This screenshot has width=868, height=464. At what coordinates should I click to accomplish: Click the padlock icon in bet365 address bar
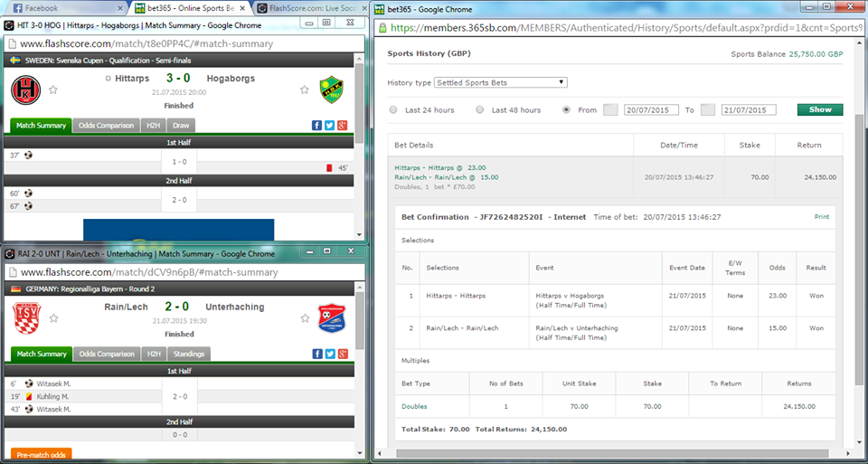382,28
